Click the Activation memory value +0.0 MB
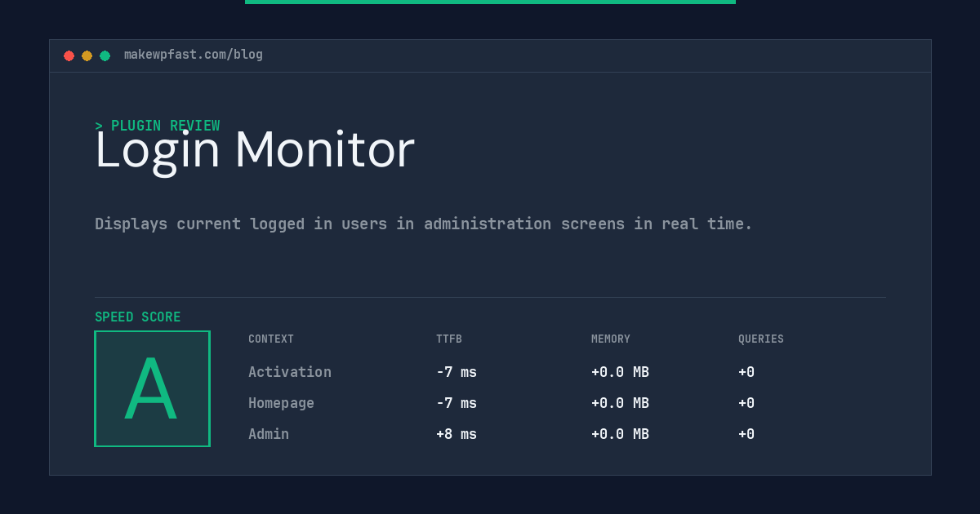The height and width of the screenshot is (514, 980). pos(620,372)
